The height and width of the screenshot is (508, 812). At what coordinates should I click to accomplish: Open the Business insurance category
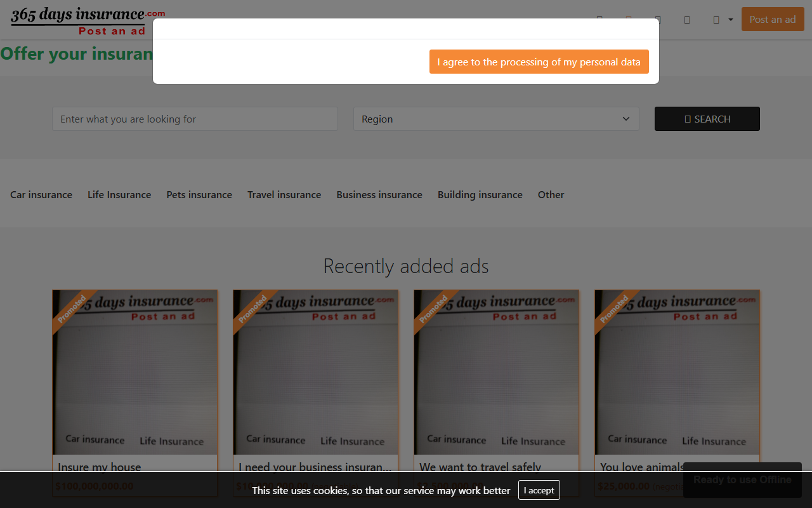pos(379,195)
